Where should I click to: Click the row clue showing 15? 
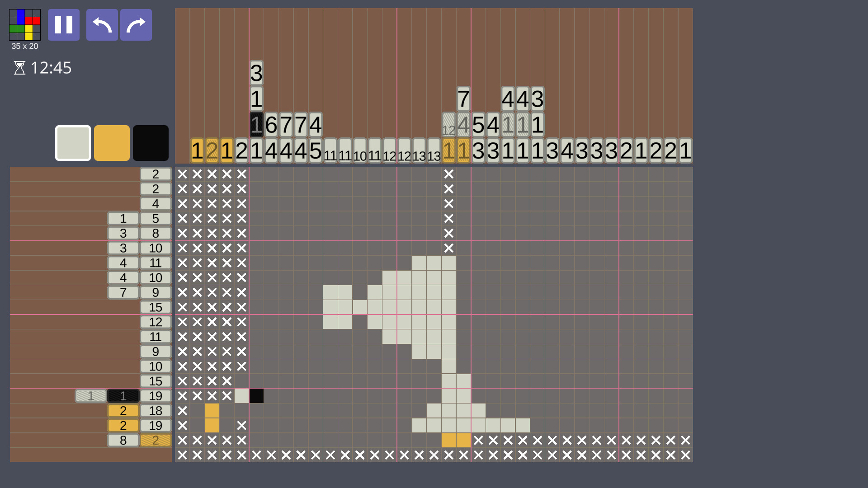[x=156, y=307]
